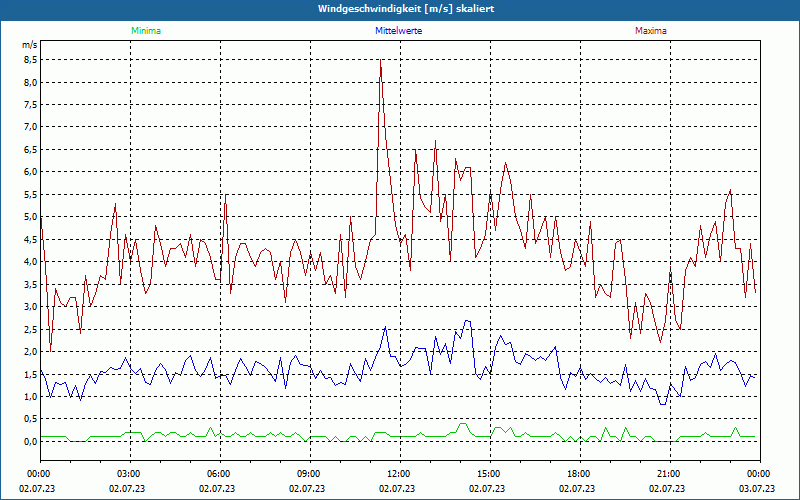
Task: Select the 21:00 time axis label
Action: [669, 474]
